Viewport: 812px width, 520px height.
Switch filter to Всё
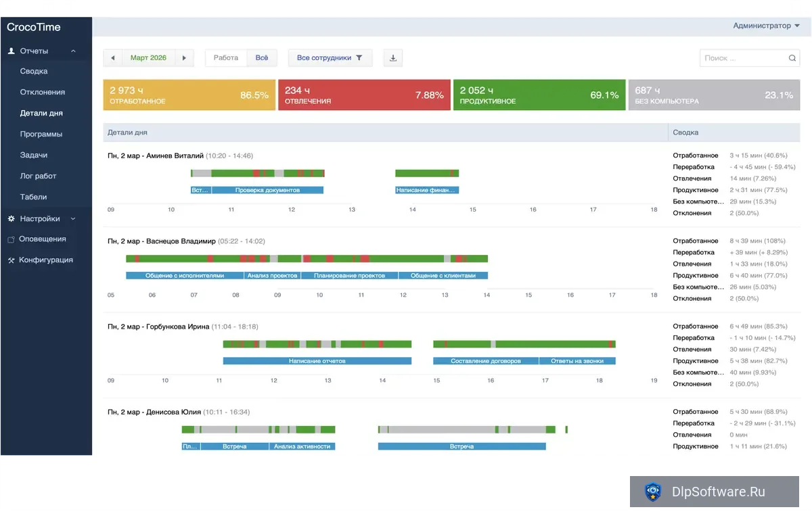pos(262,58)
